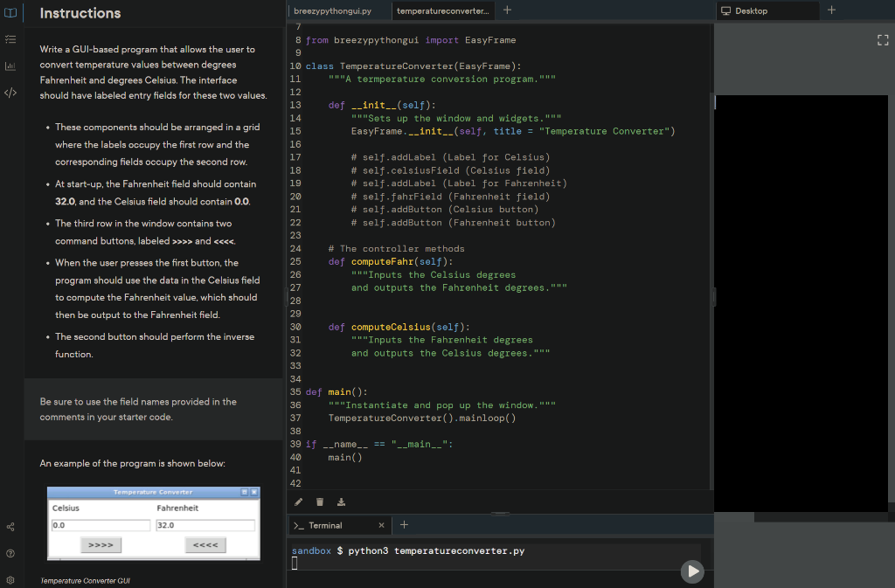This screenshot has width=895, height=588.
Task: Add a new editor tab with plus
Action: (x=508, y=10)
